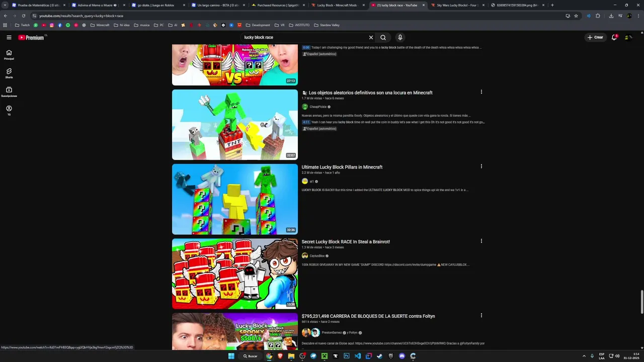The width and height of the screenshot is (644, 362).
Task: Switch to Adivina el Meme o Muere tab
Action: [x=98, y=5]
